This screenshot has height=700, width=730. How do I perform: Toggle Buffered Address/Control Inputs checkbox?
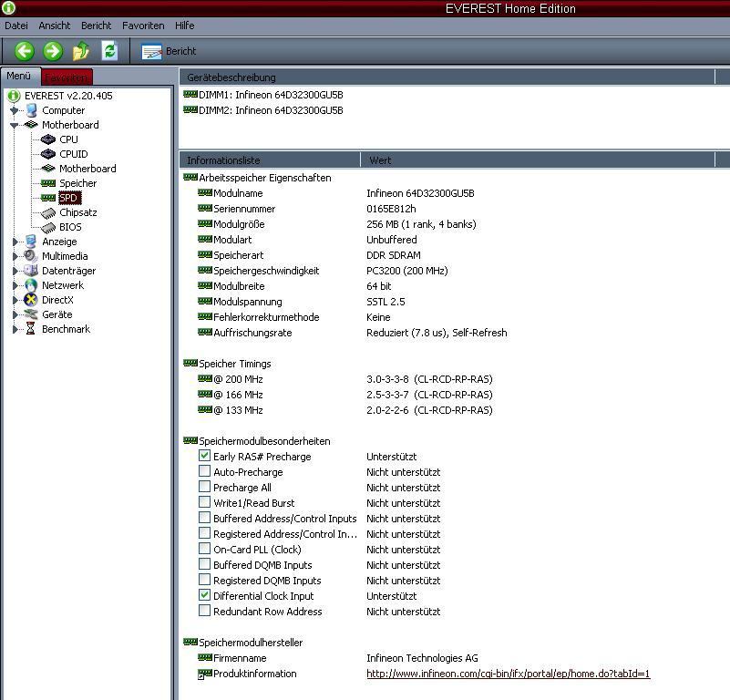click(x=204, y=518)
